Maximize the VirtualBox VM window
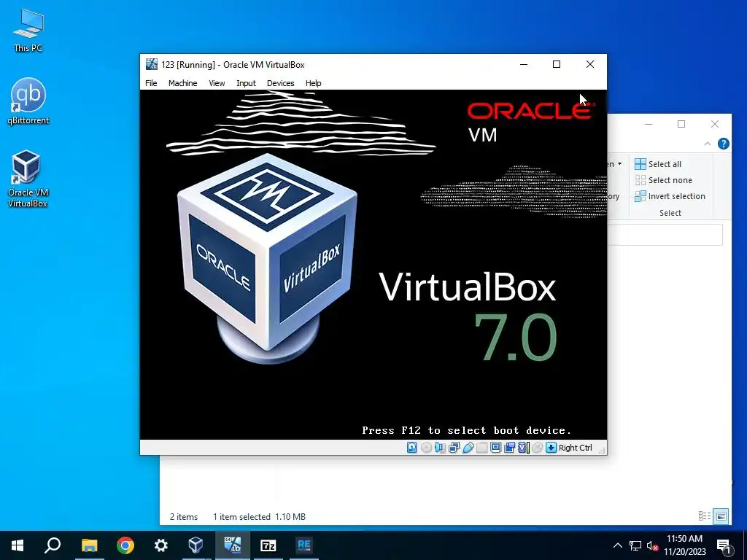The height and width of the screenshot is (560, 747). [x=557, y=64]
